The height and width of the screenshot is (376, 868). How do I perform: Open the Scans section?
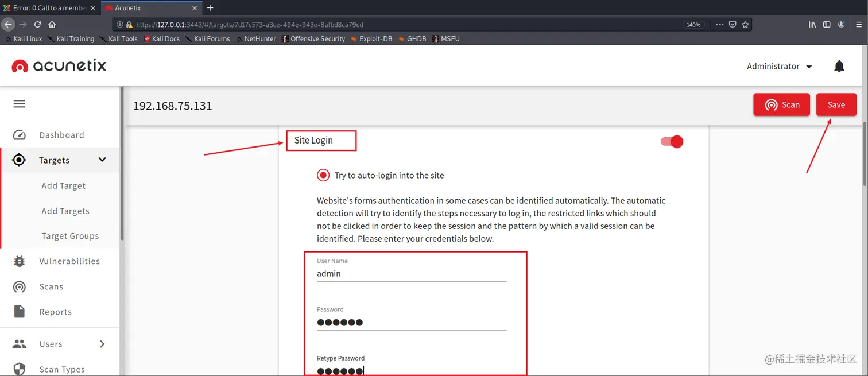(x=51, y=286)
